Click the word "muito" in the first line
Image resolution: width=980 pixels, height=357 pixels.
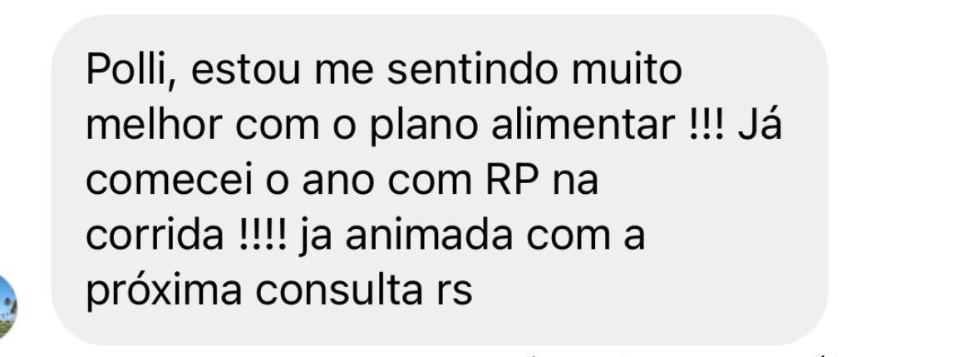[625, 71]
